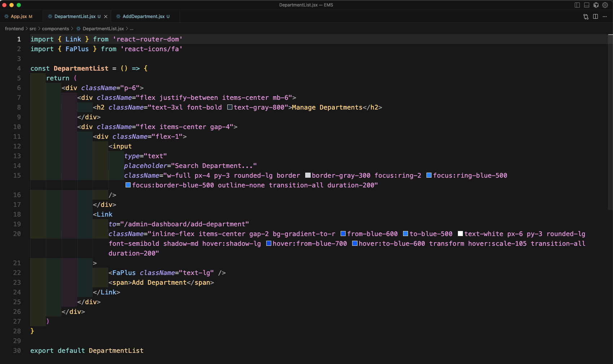The height and width of the screenshot is (364, 613).
Task: Click DepartmentList name on line 4
Action: tap(81, 68)
